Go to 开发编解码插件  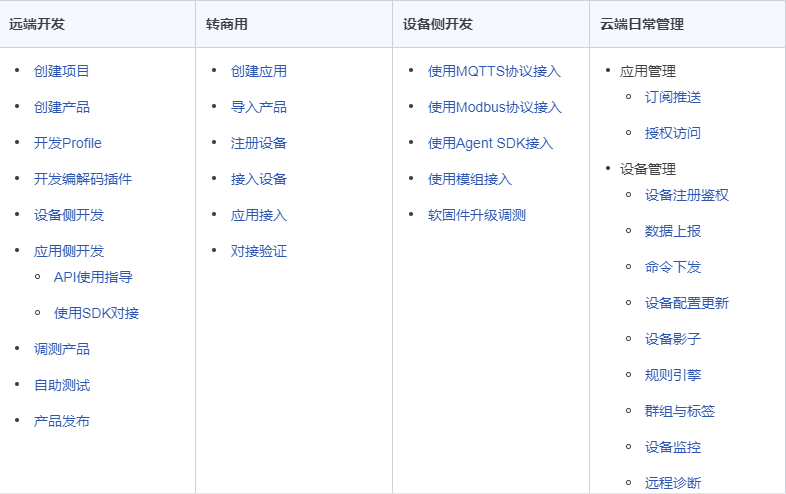pos(83,179)
